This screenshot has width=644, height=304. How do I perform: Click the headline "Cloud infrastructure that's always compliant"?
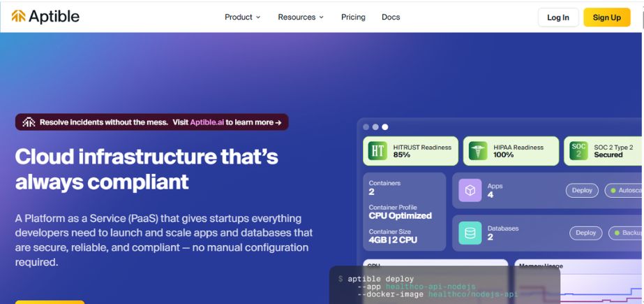pyautogui.click(x=147, y=169)
